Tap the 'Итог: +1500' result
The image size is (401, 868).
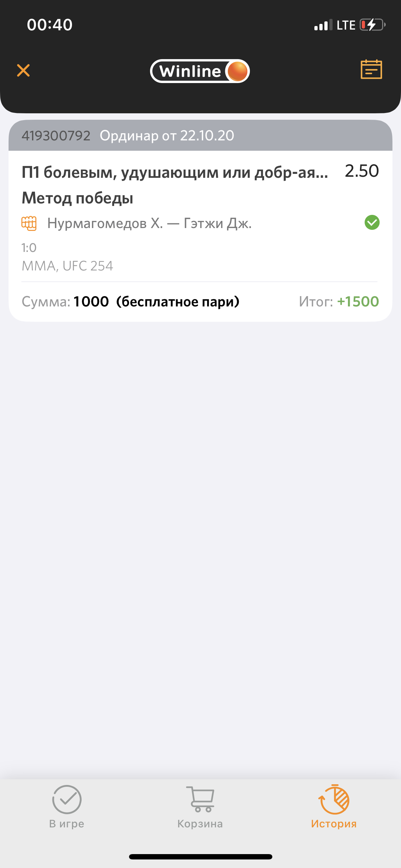pos(339,301)
